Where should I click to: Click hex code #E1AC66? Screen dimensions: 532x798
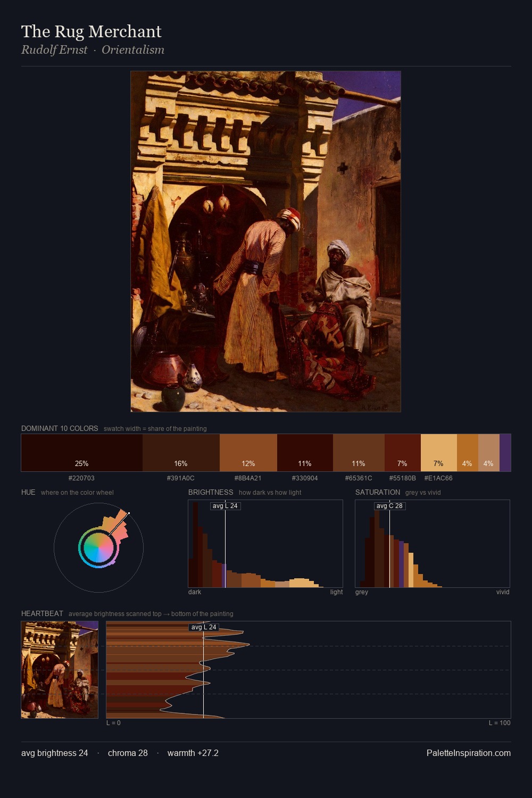(438, 478)
